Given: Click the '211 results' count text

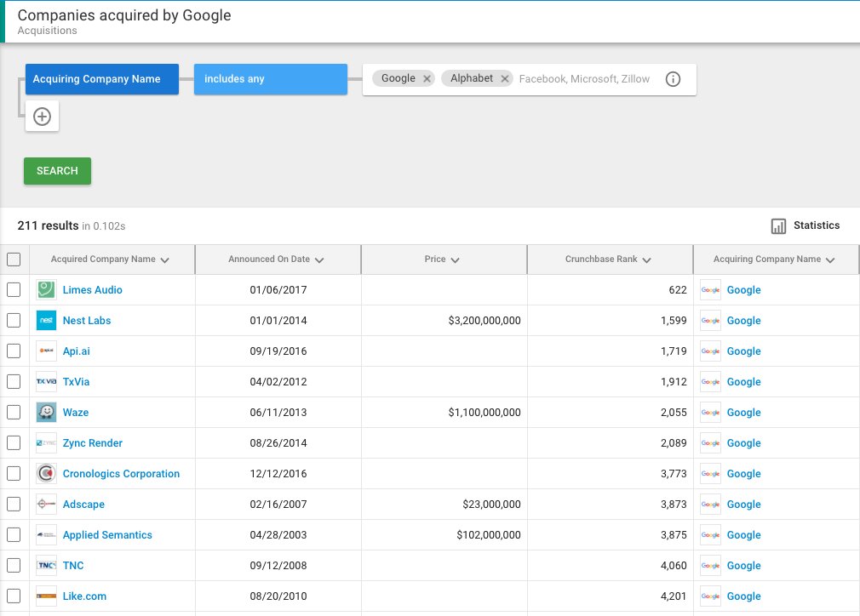Looking at the screenshot, I should pos(49,225).
